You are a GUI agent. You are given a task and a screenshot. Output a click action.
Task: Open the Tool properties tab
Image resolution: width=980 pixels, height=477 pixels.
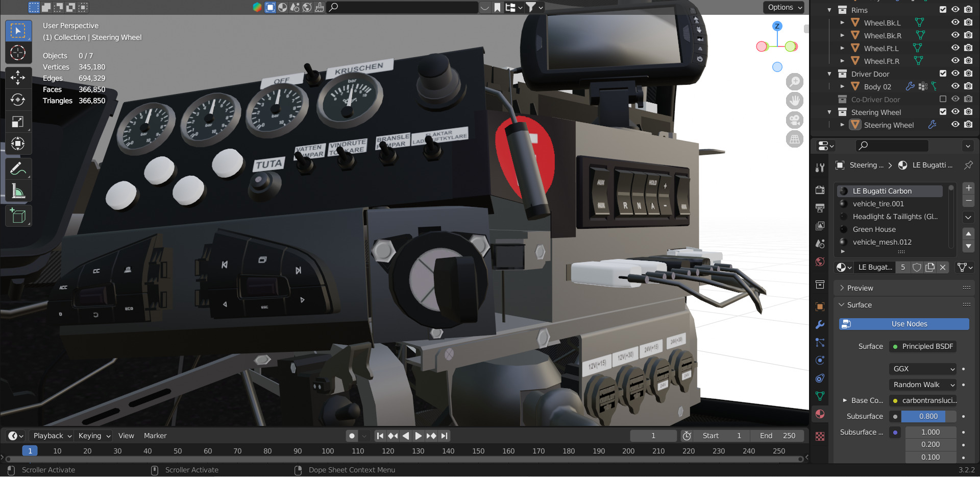click(820, 168)
